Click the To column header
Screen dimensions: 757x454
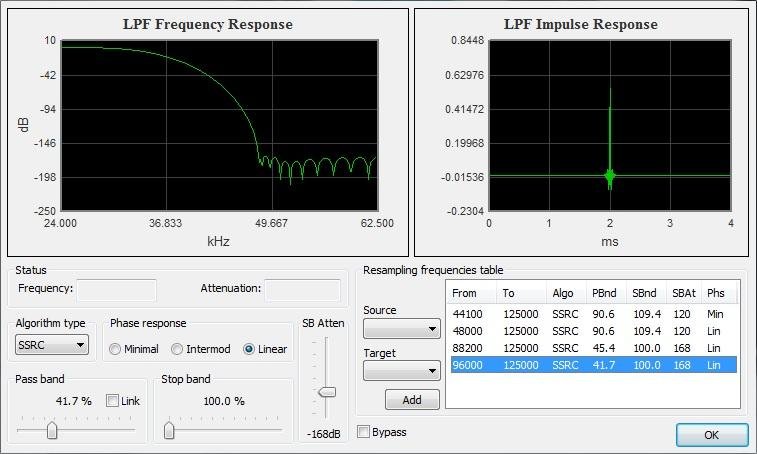[521, 293]
